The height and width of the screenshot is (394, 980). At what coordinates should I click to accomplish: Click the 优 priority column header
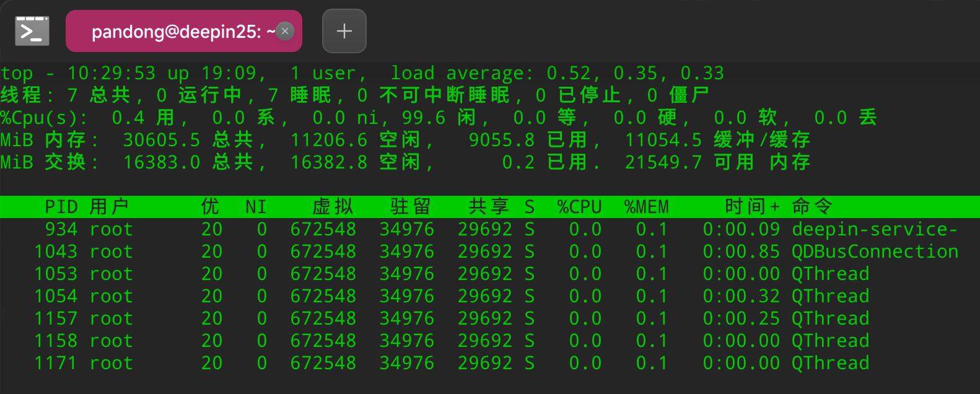point(211,207)
